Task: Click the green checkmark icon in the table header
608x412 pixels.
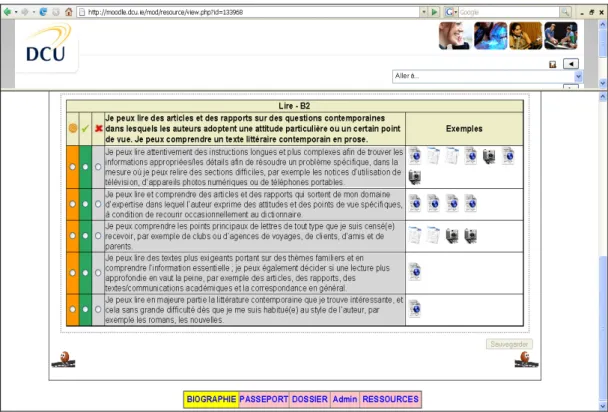Action: point(85,128)
